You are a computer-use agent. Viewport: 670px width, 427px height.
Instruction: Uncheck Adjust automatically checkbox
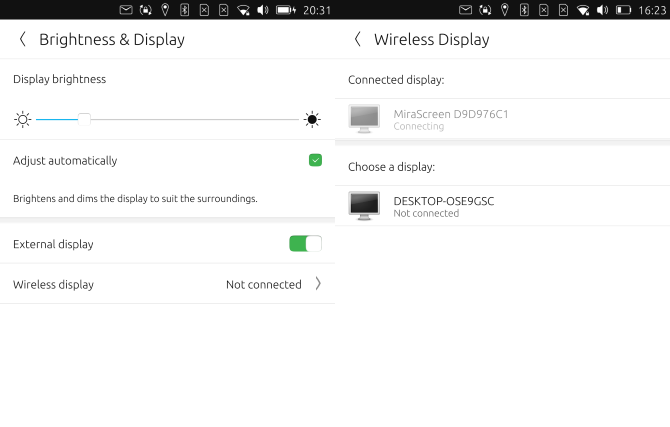pos(315,160)
